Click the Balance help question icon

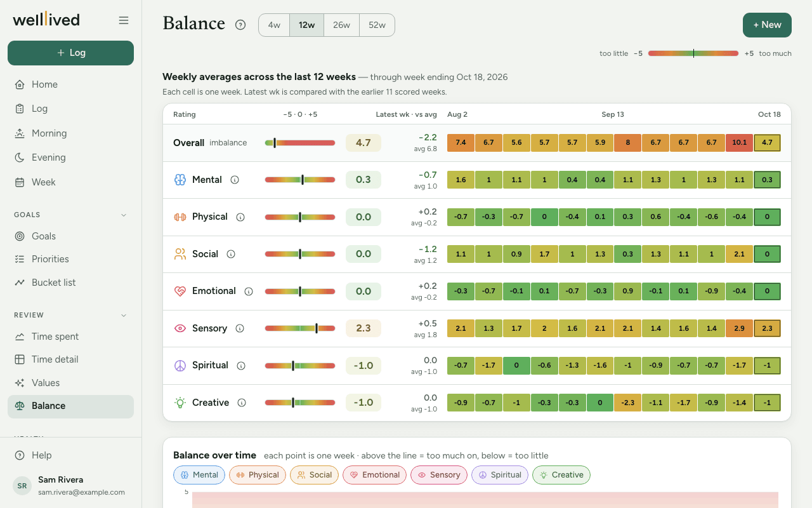coord(240,25)
